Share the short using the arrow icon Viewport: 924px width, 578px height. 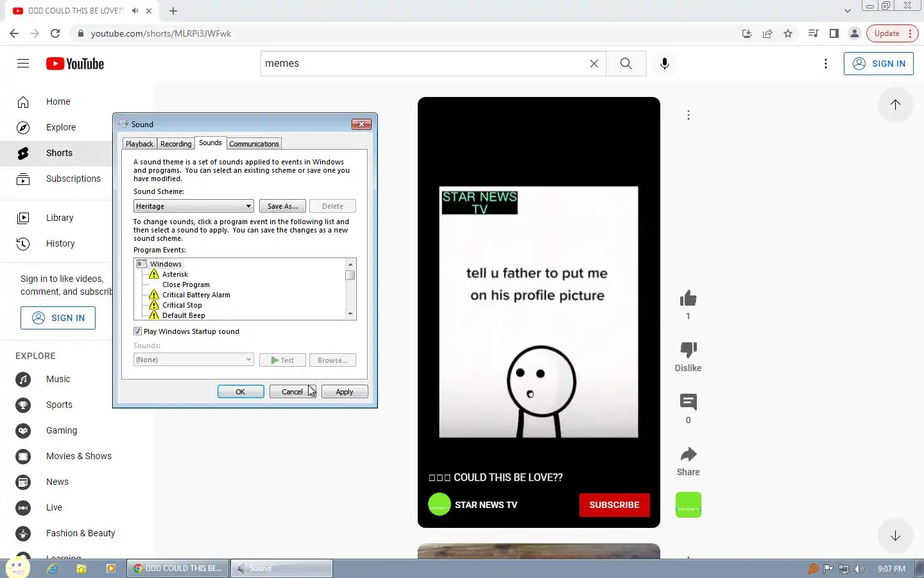pyautogui.click(x=689, y=455)
